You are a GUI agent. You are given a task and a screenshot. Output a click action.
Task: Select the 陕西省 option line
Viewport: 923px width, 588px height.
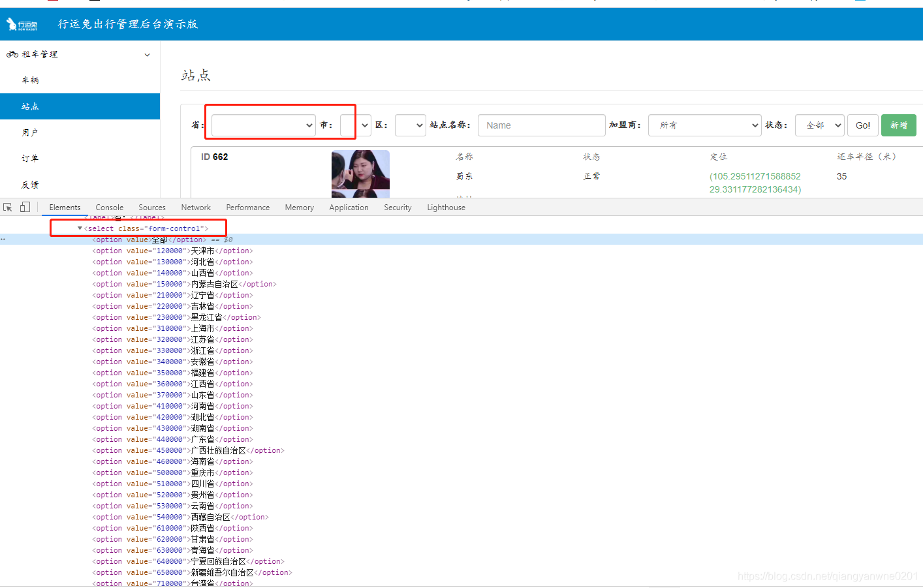tap(172, 528)
